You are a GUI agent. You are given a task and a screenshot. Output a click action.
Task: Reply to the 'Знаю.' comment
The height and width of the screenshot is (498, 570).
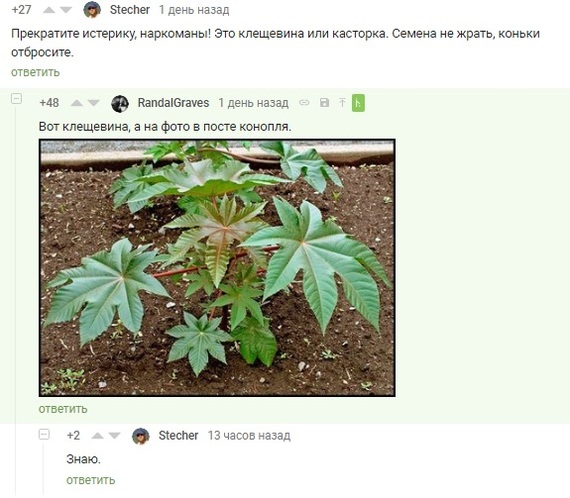pos(91,480)
